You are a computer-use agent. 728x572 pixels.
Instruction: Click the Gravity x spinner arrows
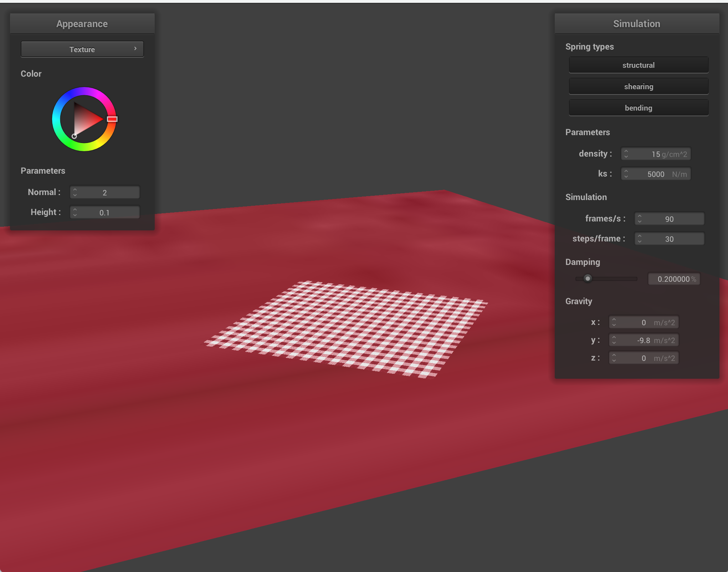(x=614, y=322)
